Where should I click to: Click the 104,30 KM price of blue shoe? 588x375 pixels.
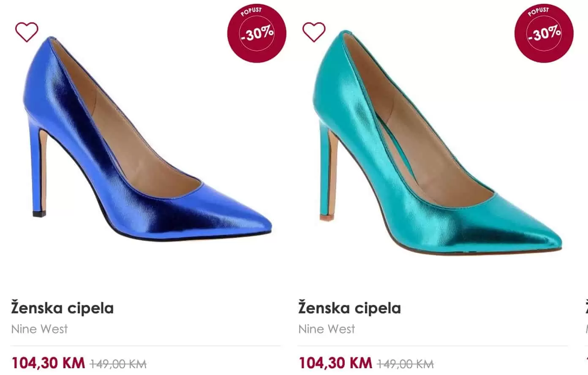pyautogui.click(x=48, y=363)
